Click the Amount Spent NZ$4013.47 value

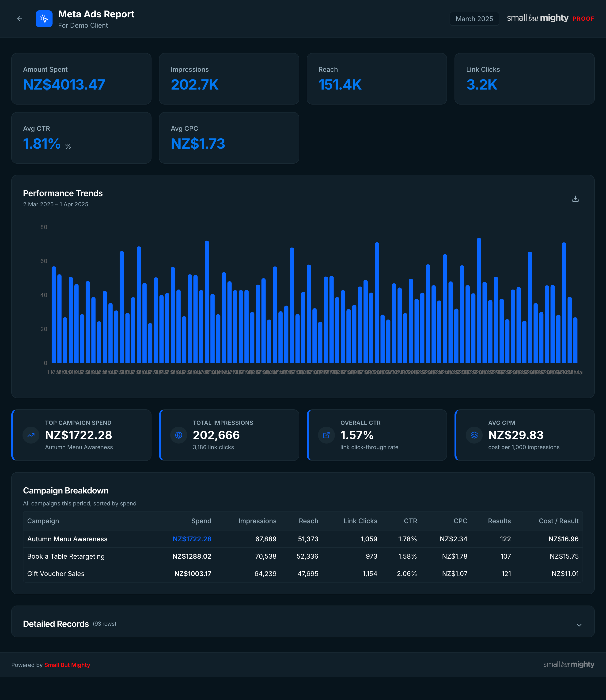(64, 84)
